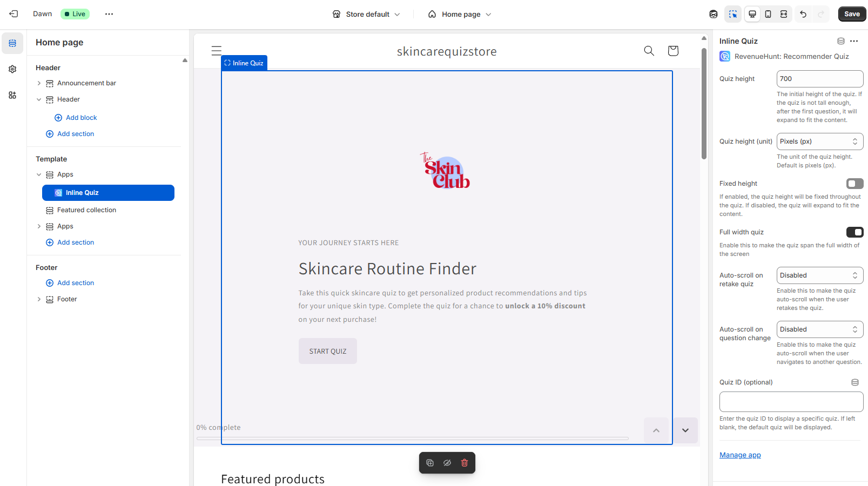Click the Save button

point(852,14)
